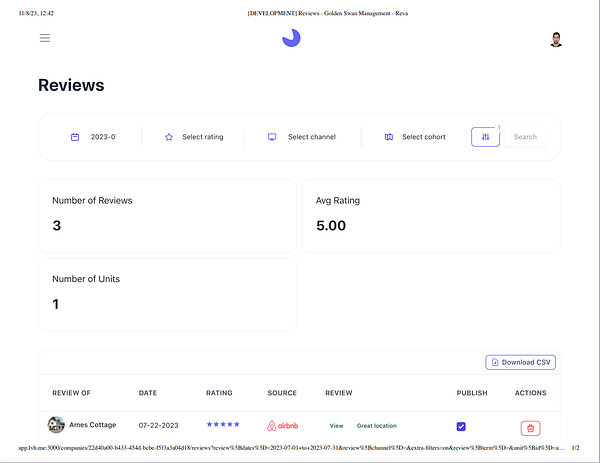Click the Airbnb source logo
This screenshot has height=463, width=600.
[282, 426]
